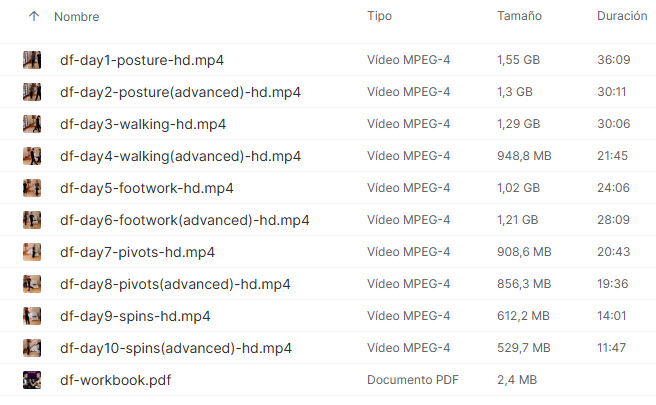
Task: Sort by the Duración column header
Action: 621,17
